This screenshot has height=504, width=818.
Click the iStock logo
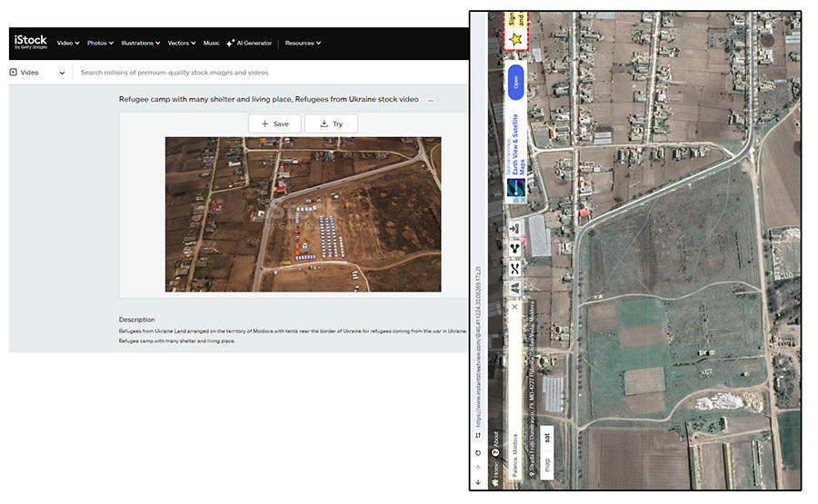click(x=30, y=42)
